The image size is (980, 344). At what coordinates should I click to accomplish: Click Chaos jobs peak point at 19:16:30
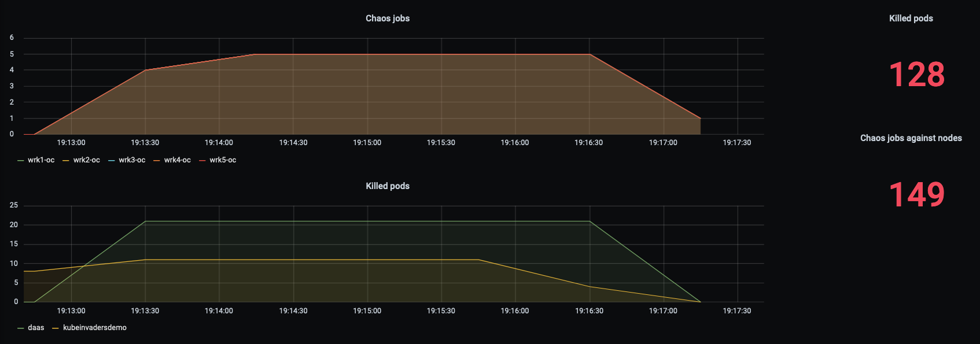(x=590, y=54)
